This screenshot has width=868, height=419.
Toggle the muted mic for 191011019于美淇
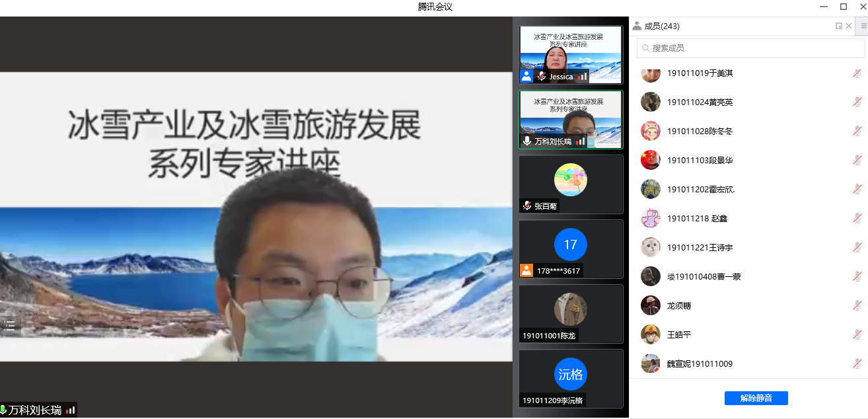(x=857, y=73)
